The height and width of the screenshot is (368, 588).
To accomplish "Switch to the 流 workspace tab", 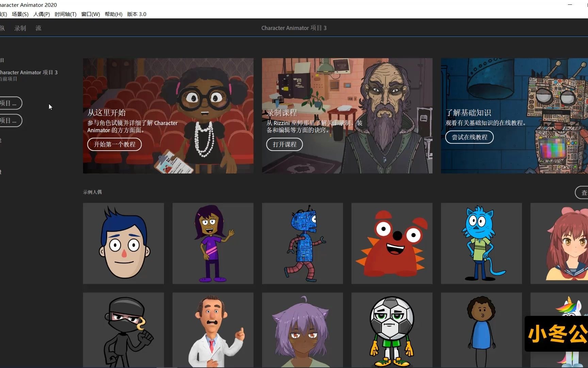I will (x=38, y=28).
